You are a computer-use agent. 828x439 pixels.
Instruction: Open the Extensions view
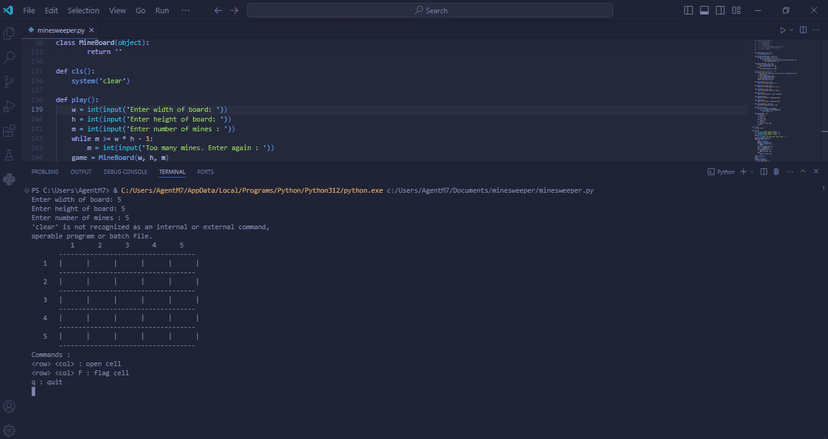pos(9,130)
